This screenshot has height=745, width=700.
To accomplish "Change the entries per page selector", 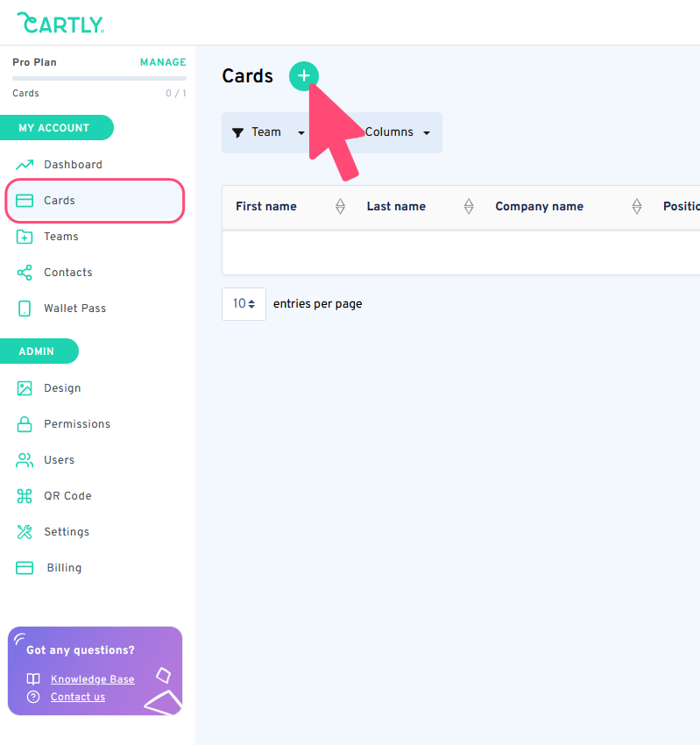I will [x=244, y=304].
